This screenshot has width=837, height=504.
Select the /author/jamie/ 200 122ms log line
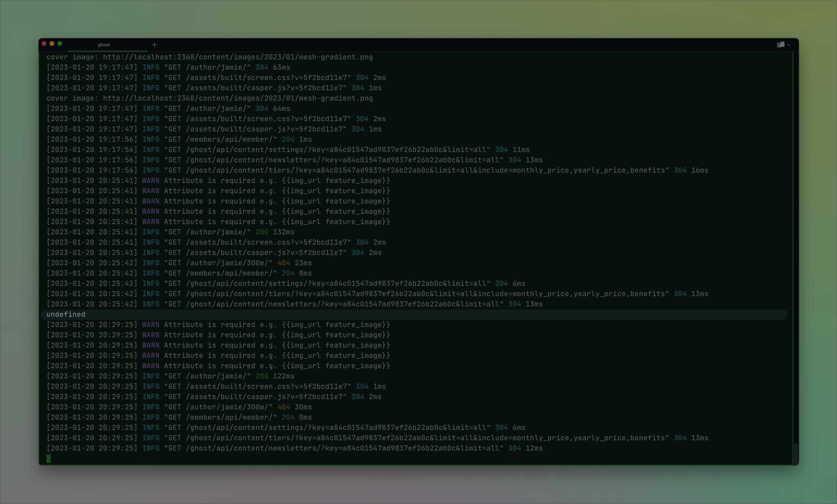(x=170, y=376)
